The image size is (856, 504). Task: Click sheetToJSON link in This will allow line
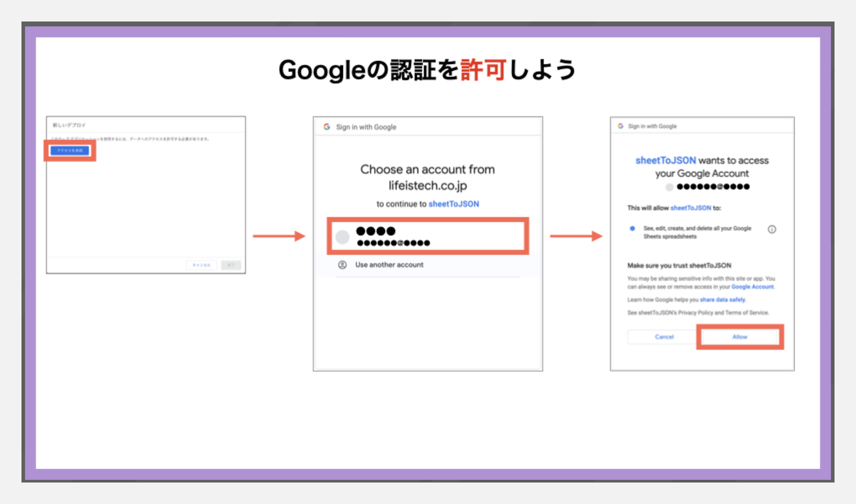tap(690, 208)
